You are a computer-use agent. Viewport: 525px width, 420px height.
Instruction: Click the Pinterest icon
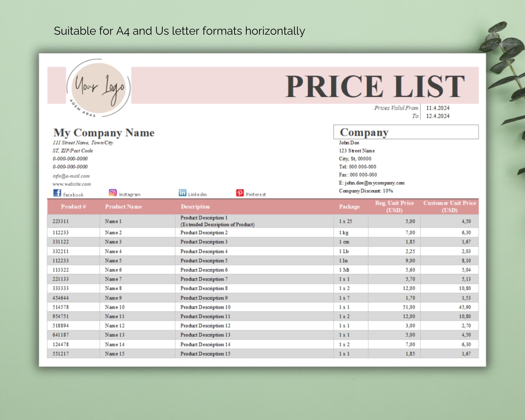[240, 193]
